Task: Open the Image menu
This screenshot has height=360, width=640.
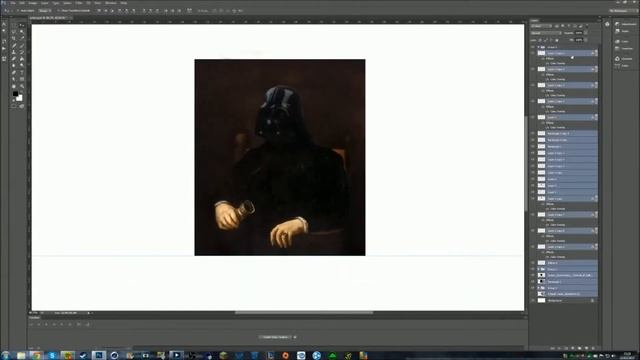Action: (33, 3)
